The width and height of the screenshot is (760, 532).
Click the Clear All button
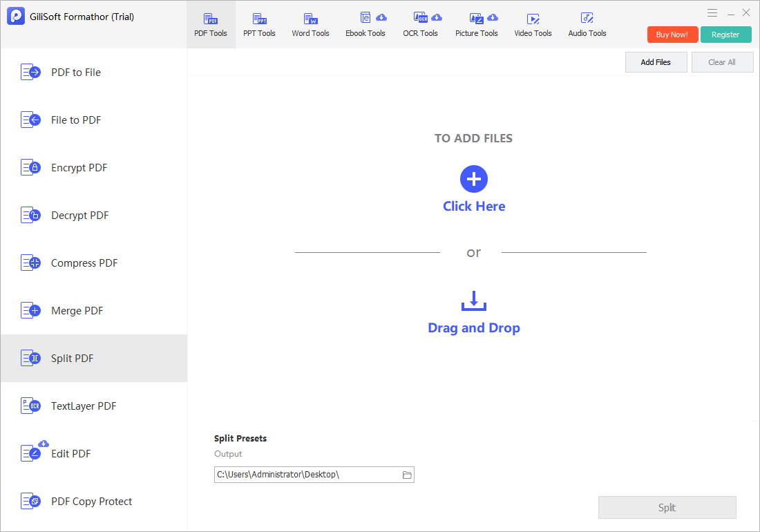(722, 62)
